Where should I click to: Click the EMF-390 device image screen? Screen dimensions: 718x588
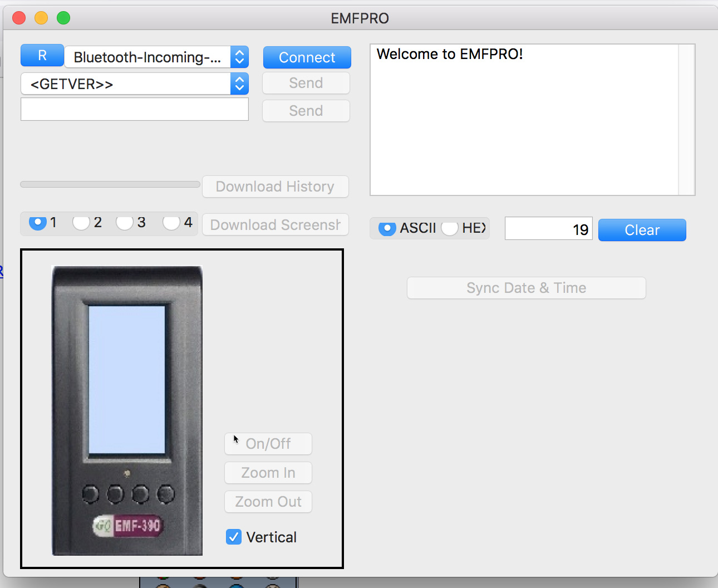pos(127,379)
